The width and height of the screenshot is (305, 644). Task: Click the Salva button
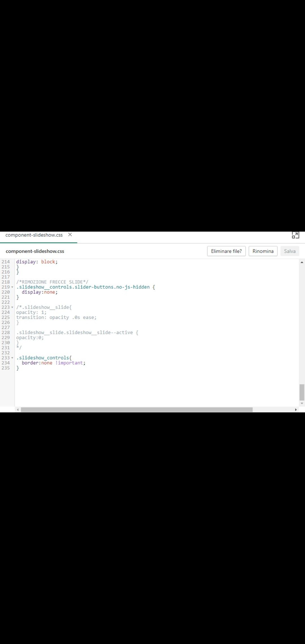point(290,251)
